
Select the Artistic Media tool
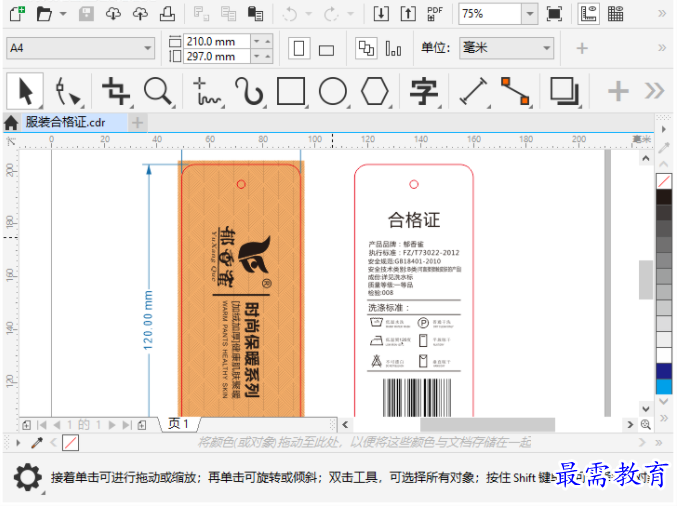pos(250,91)
